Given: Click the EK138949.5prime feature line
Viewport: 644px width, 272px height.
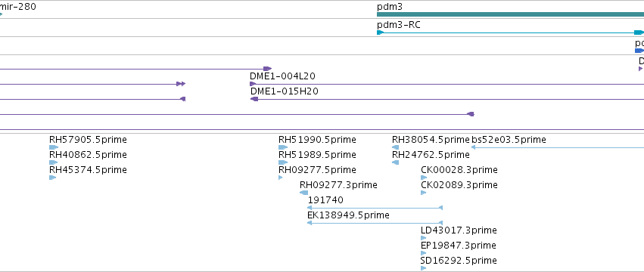Looking at the screenshot, I should 375,223.
